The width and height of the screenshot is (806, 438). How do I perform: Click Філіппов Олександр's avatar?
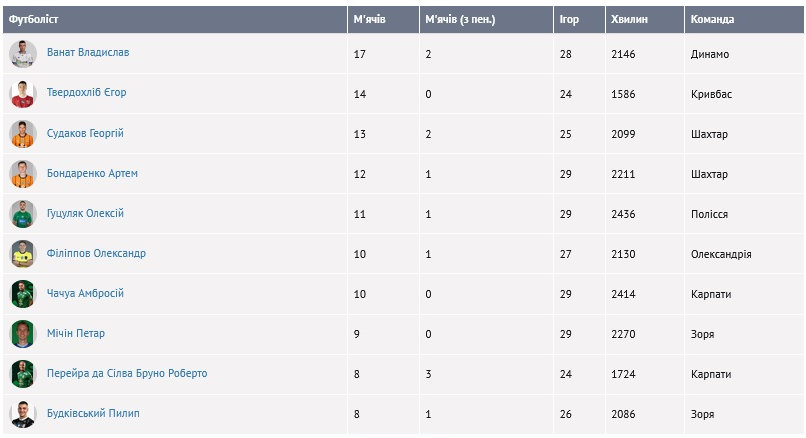[x=22, y=254]
